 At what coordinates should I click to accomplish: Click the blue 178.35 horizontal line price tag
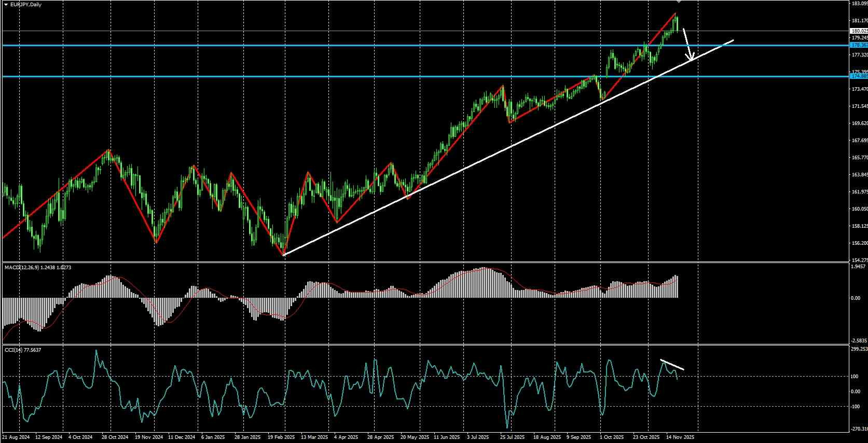[x=859, y=45]
